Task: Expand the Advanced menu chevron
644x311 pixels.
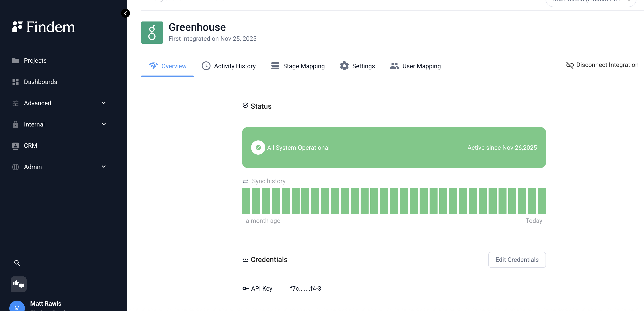Action: point(104,103)
